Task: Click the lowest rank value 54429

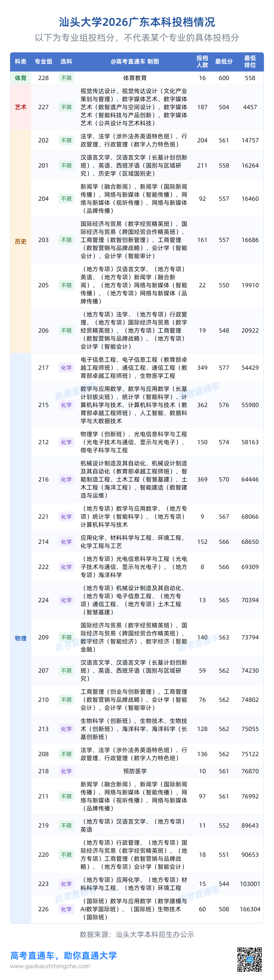Action: coord(250,368)
